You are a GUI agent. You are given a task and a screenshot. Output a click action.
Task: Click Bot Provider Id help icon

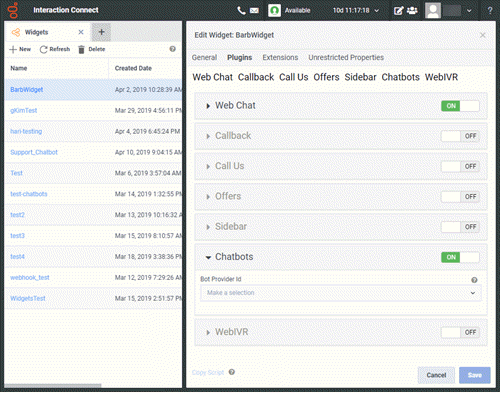[474, 280]
